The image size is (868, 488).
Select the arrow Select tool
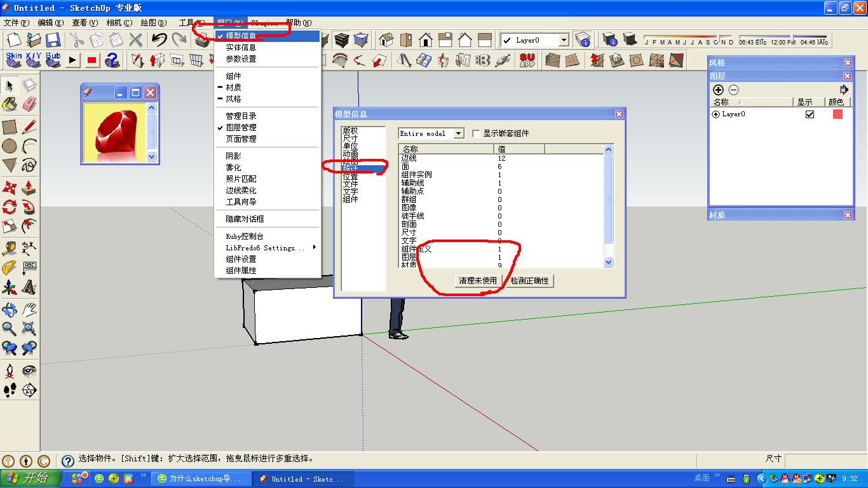point(9,85)
